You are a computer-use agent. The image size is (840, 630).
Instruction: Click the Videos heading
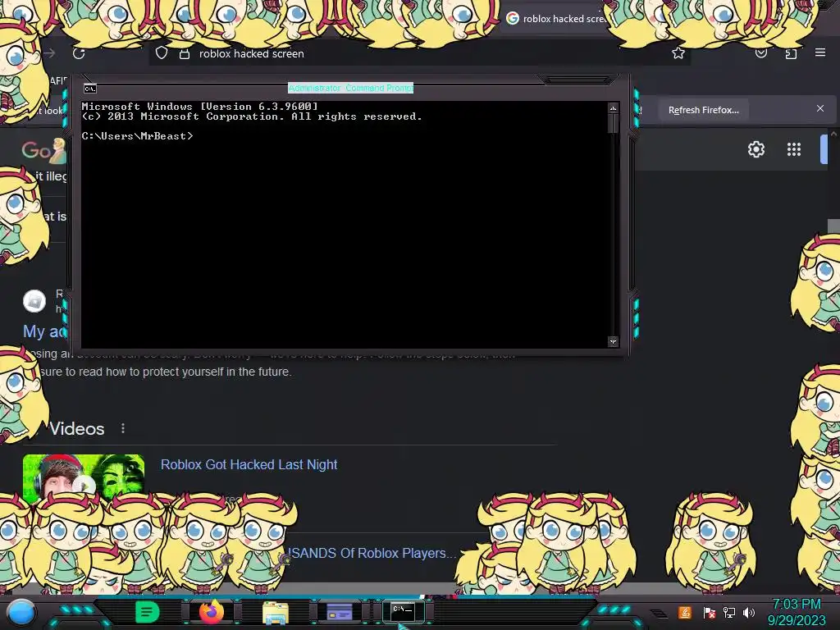point(76,428)
